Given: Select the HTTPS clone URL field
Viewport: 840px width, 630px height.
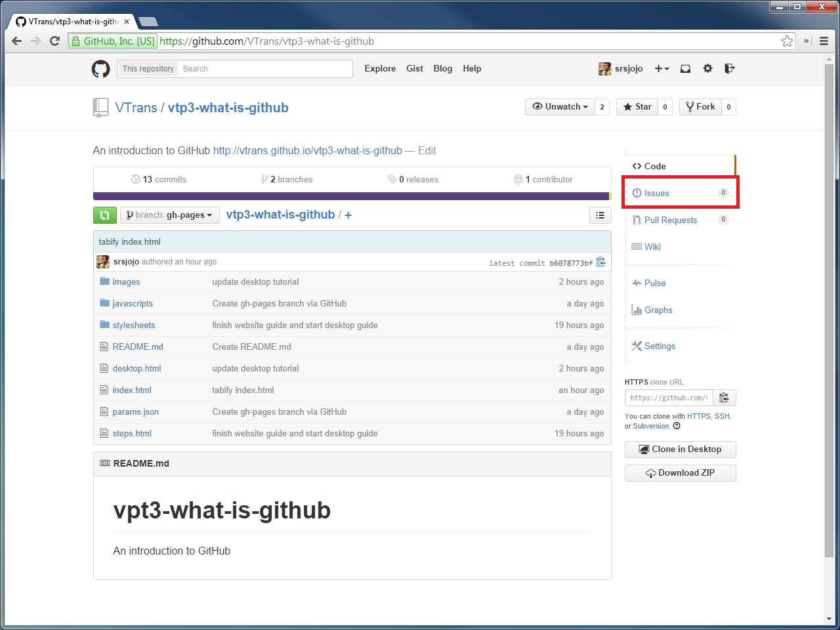Looking at the screenshot, I should click(x=669, y=398).
